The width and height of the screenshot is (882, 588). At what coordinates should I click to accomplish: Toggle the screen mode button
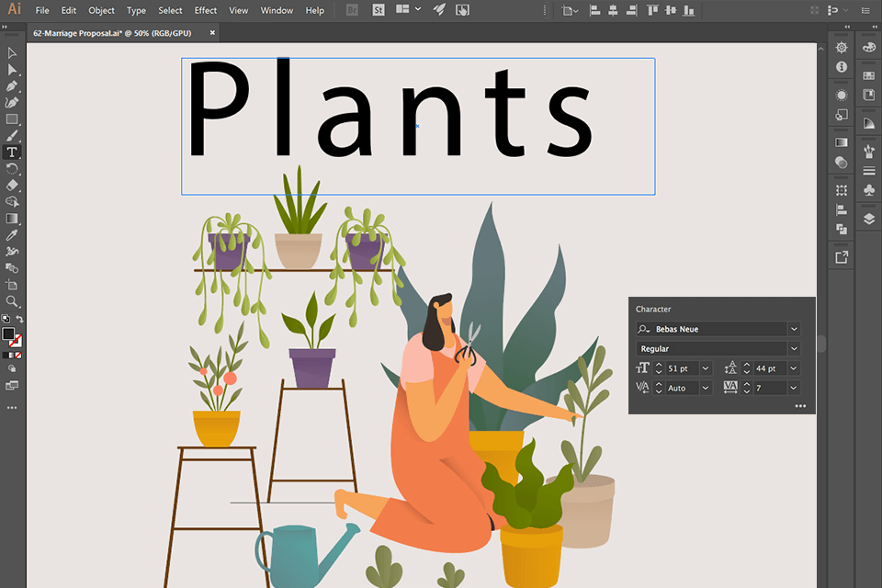point(12,386)
